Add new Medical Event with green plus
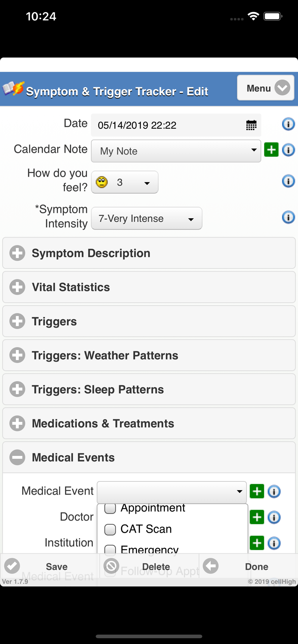The width and height of the screenshot is (298, 644). pyautogui.click(x=257, y=491)
